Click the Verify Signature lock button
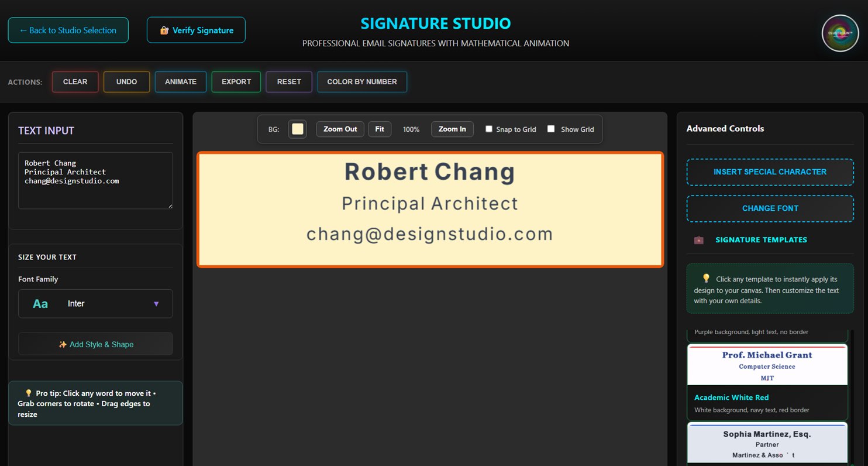This screenshot has width=868, height=466. [196, 30]
